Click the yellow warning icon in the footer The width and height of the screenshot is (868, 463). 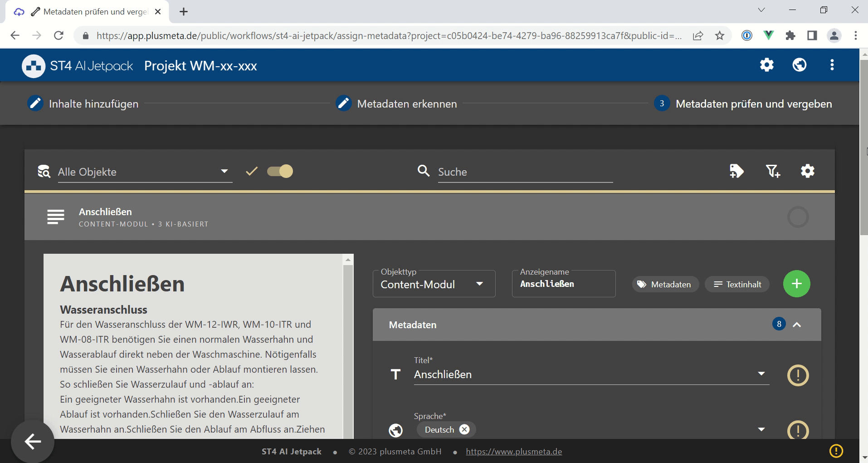click(836, 451)
